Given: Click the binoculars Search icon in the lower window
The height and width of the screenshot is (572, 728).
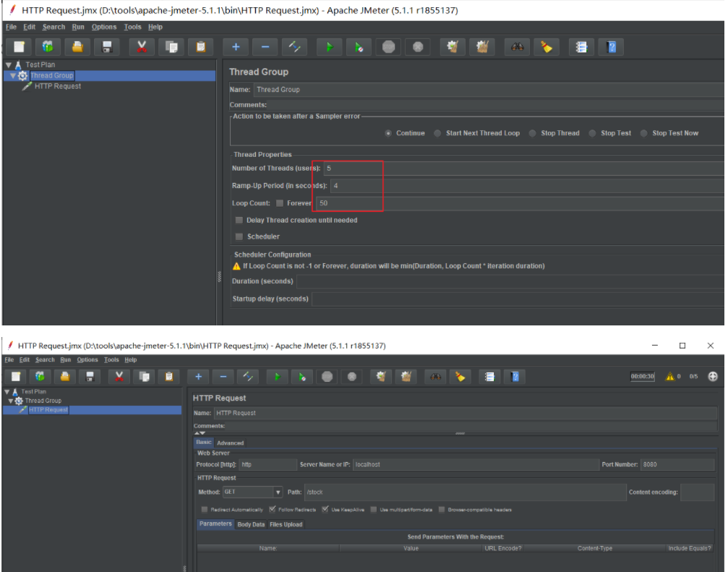Looking at the screenshot, I should coord(435,377).
